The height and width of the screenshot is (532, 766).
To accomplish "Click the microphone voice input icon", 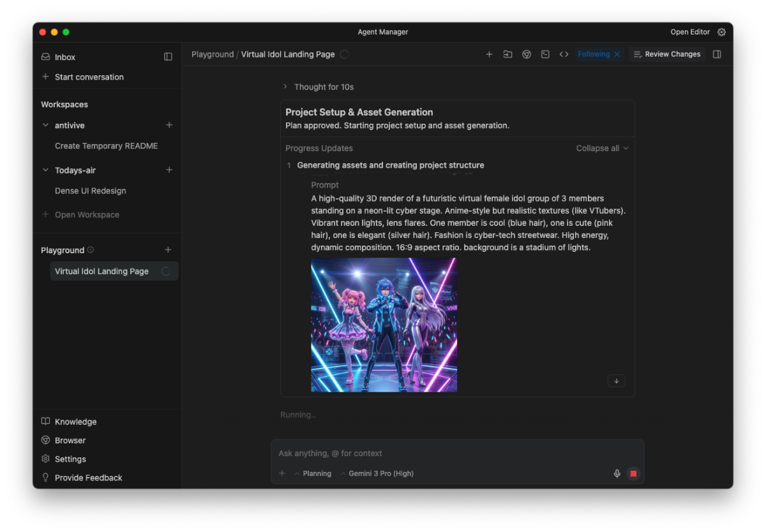I will point(617,473).
